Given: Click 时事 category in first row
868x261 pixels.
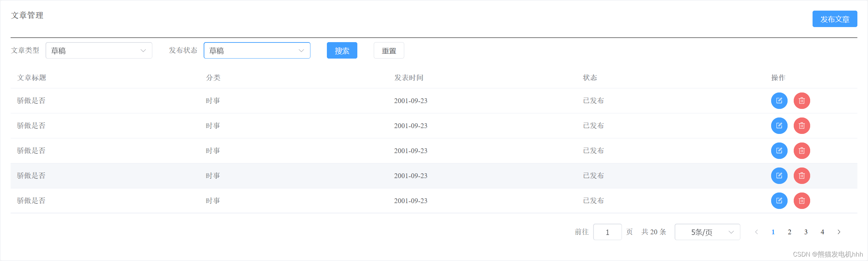Looking at the screenshot, I should [x=213, y=101].
